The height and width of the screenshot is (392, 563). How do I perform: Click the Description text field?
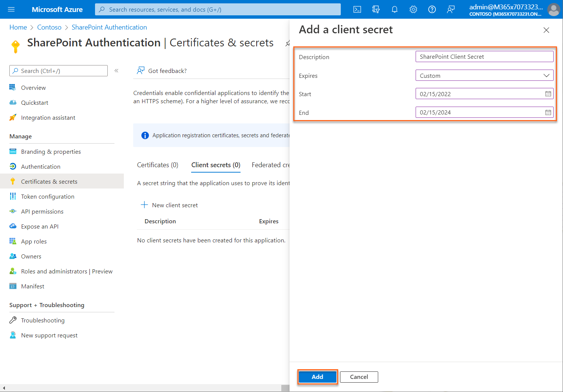484,56
